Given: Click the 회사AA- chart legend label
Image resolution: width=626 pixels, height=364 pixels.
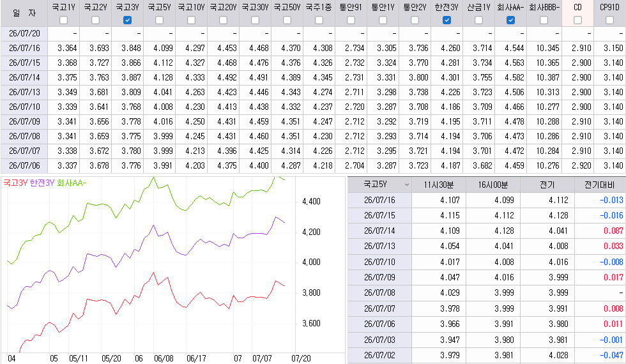Looking at the screenshot, I should point(72,183).
